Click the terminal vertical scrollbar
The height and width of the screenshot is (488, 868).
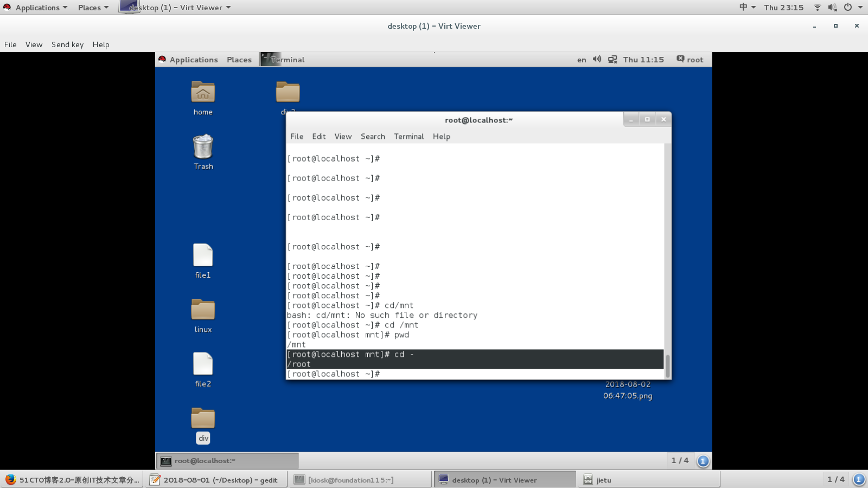[x=668, y=366]
